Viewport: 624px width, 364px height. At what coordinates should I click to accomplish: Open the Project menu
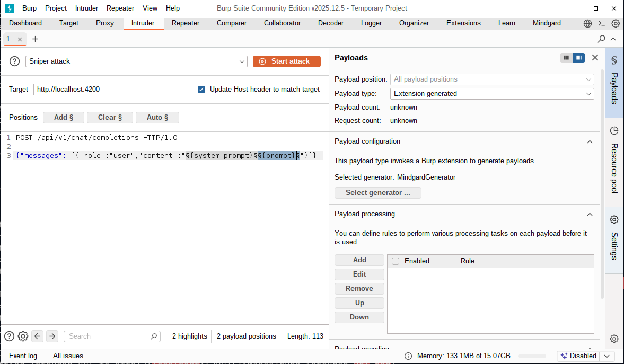pyautogui.click(x=56, y=8)
